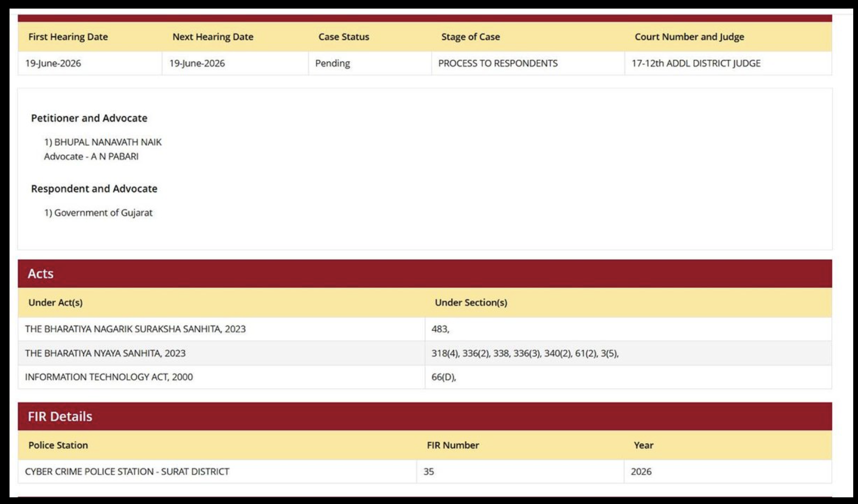Select petitioner name BHUPAL NANAVATH NAIK
Image resolution: width=858 pixels, height=504 pixels.
pos(108,142)
